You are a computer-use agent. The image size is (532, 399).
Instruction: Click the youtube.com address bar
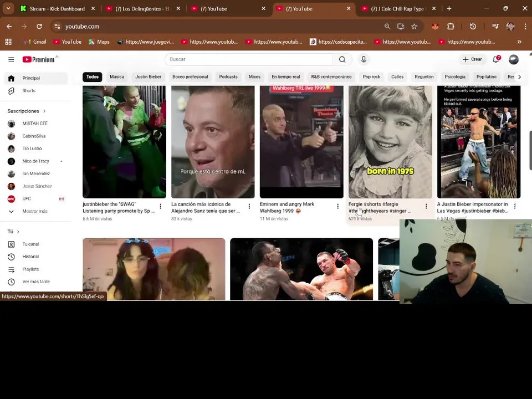pyautogui.click(x=217, y=27)
